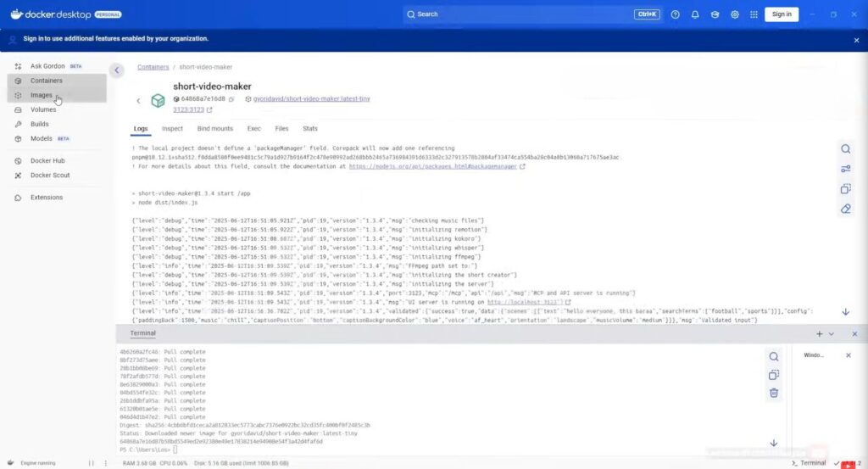Image resolution: width=868 pixels, height=469 pixels.
Task: Go to Docker Scout
Action: click(49, 175)
